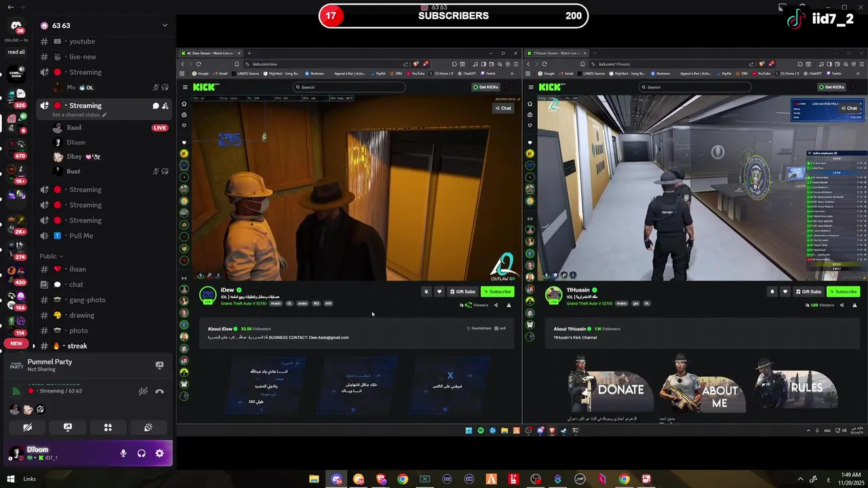
Task: Focus Kick search box in 11Hussin window
Action: pyautogui.click(x=695, y=87)
